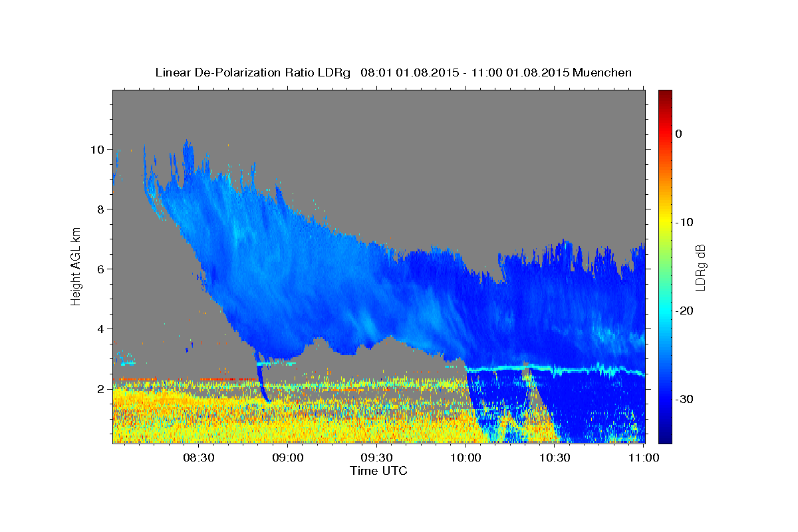Click the plot title "Linear De-Polarization Ratio LDRg"
The height and width of the screenshot is (532, 798).
[x=253, y=72]
